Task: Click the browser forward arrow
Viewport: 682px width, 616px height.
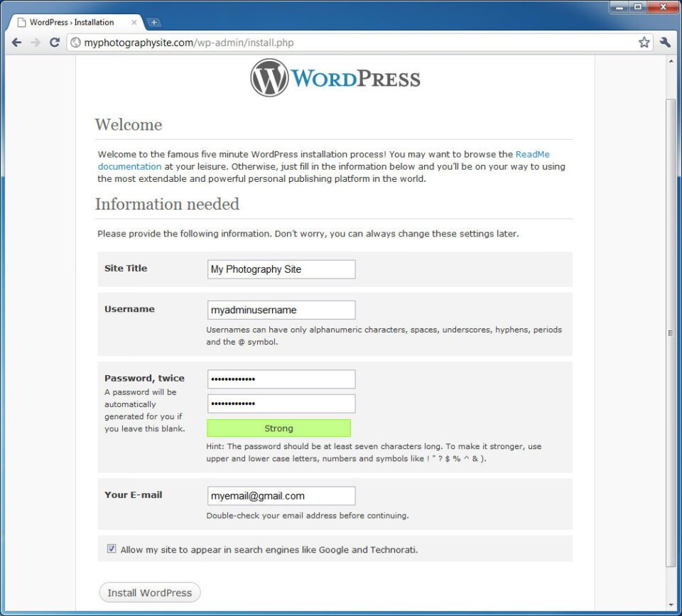Action: (36, 43)
